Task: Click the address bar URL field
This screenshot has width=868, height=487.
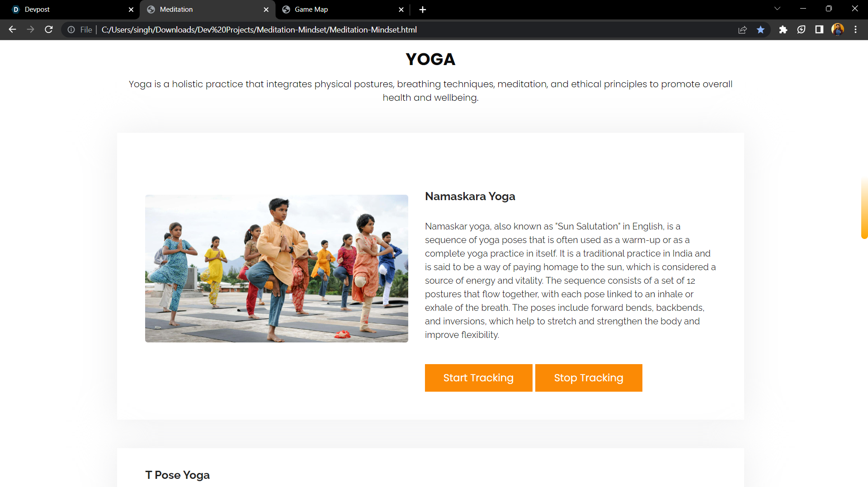Action: (x=416, y=29)
